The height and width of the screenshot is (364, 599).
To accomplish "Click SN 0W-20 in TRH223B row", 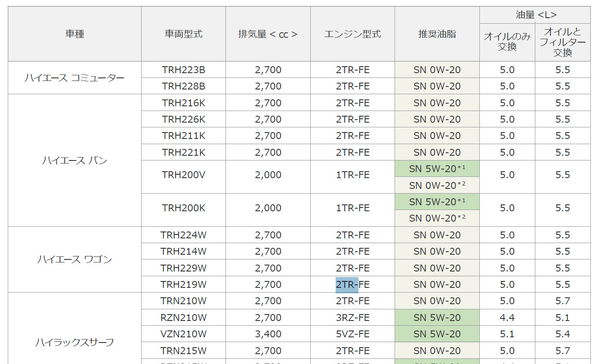I will point(437,70).
